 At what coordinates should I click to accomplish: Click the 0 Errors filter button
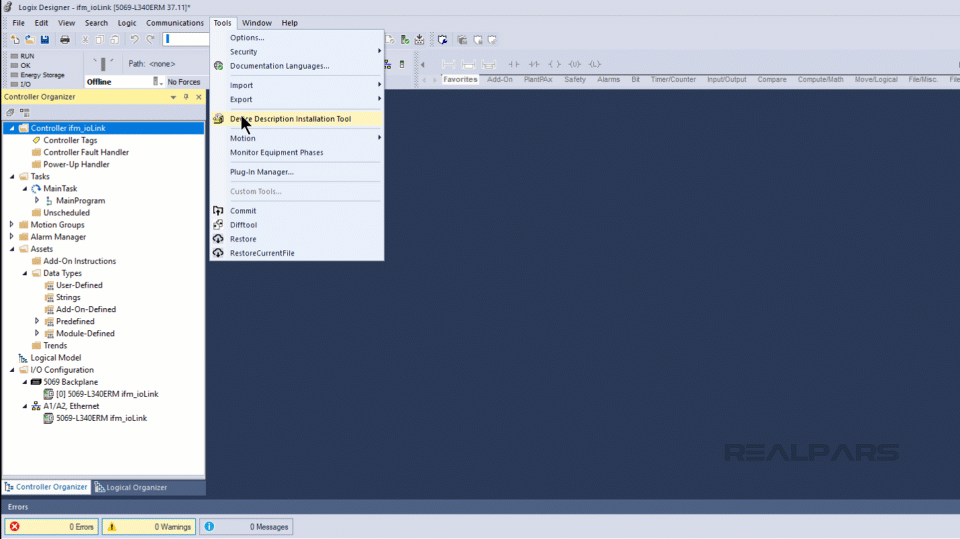coord(51,527)
